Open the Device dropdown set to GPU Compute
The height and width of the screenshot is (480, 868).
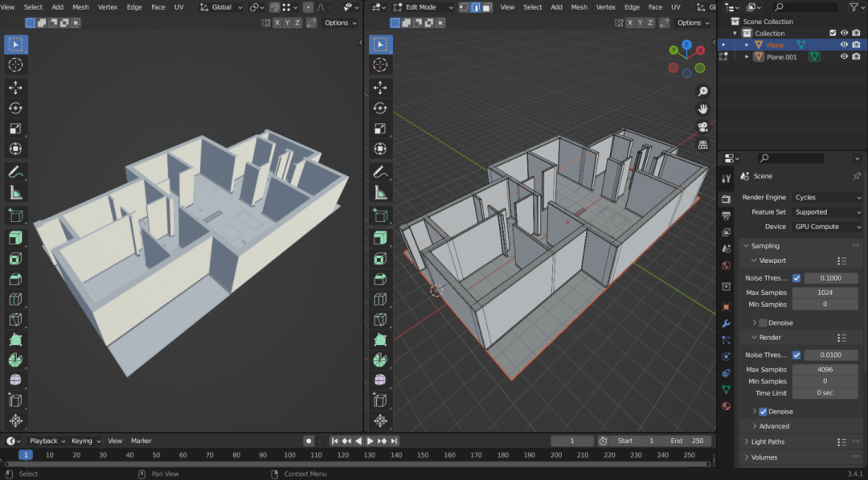click(x=827, y=227)
